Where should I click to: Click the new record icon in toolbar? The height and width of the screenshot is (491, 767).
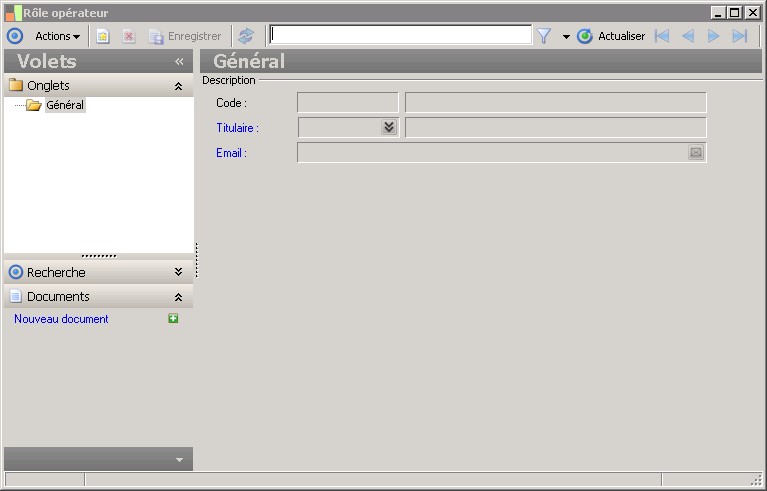click(103, 36)
